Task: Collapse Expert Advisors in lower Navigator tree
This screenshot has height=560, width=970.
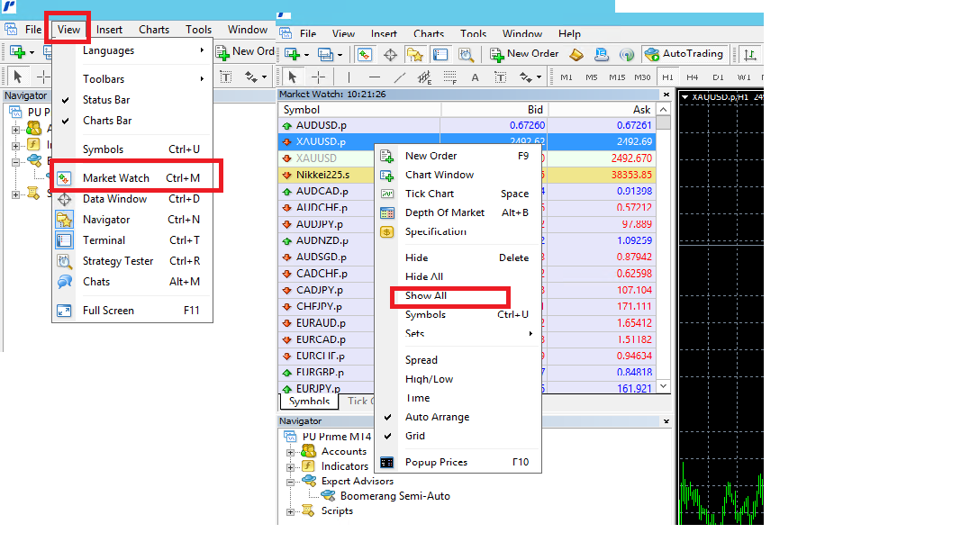Action: (290, 482)
